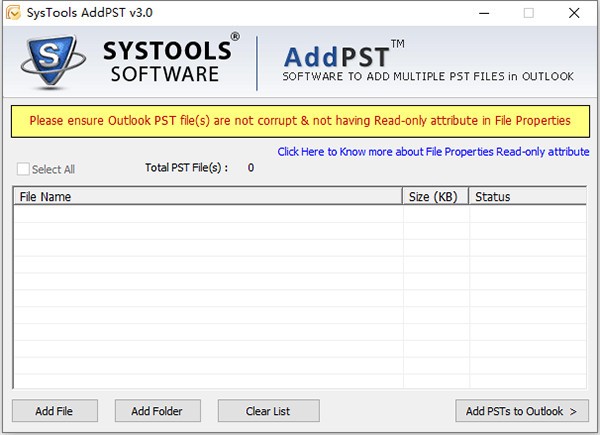Viewport: 600px width, 435px height.
Task: Click the 'Software to add multiple PST files' tagline
Action: click(x=428, y=77)
